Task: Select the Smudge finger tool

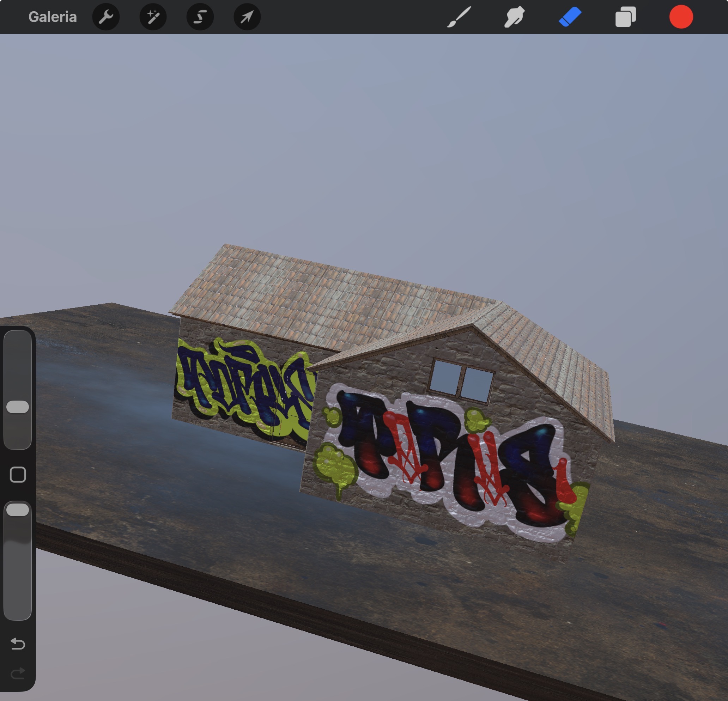Action: click(514, 17)
